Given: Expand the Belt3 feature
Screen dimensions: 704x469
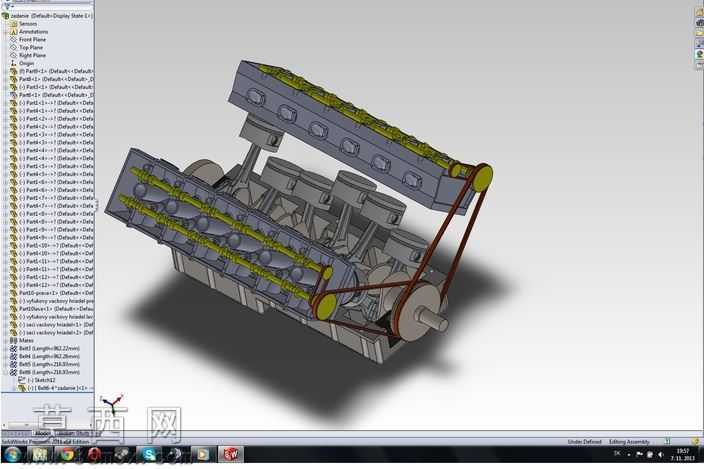Looking at the screenshot, I should [5, 348].
